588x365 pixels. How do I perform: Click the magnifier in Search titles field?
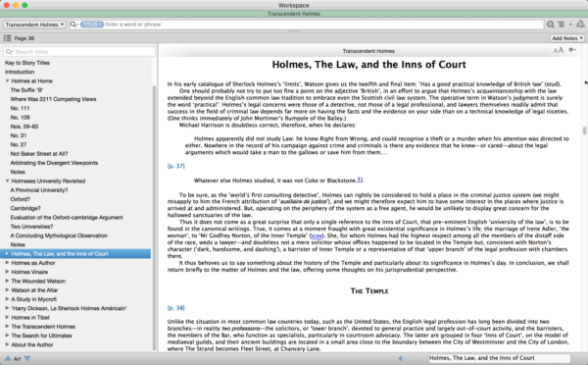(10, 52)
